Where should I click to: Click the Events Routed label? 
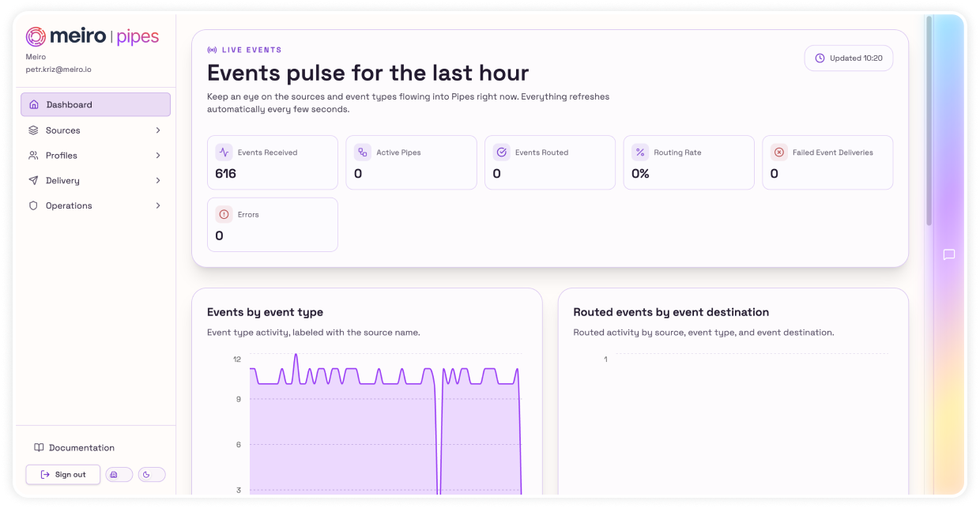[541, 152]
